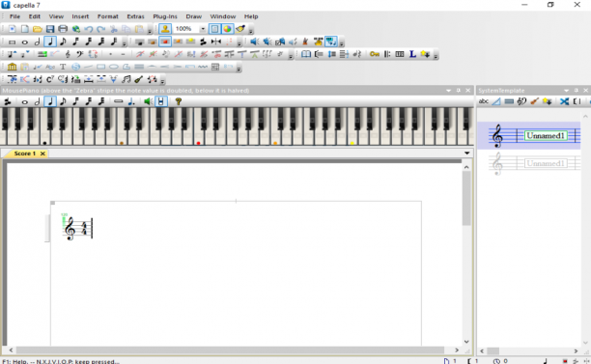
Task: Click the metronome icon
Action: 305,42
